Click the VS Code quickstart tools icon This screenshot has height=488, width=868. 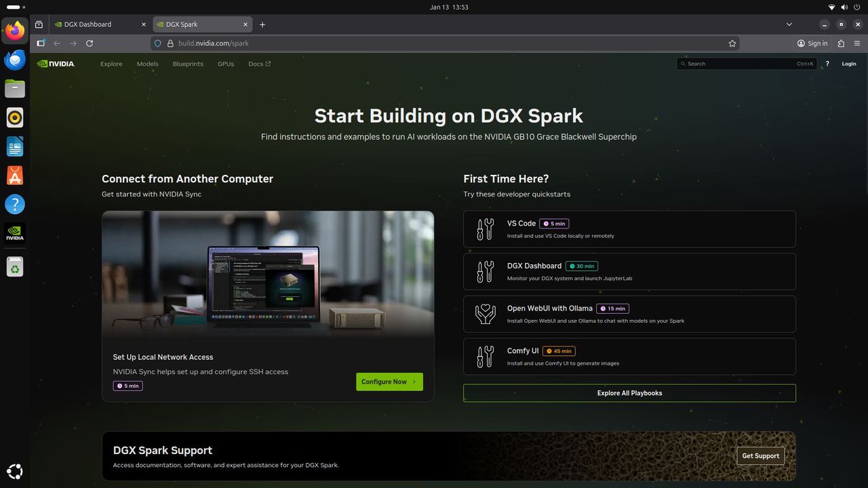coord(485,229)
